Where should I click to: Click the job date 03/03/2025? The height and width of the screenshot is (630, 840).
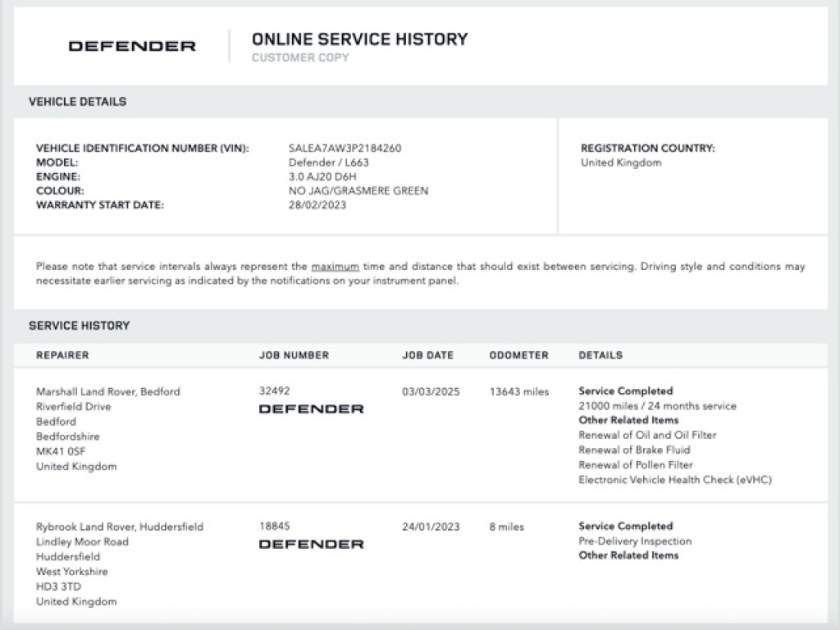(x=431, y=391)
